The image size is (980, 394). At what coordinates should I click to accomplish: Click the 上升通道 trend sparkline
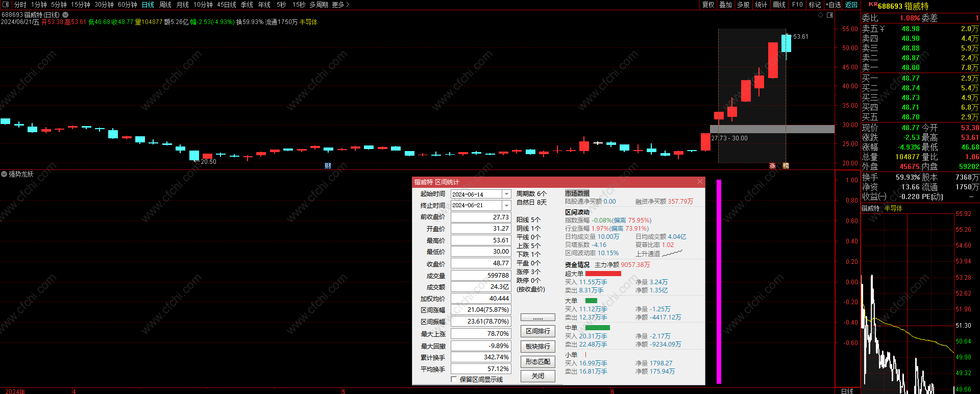click(x=672, y=253)
